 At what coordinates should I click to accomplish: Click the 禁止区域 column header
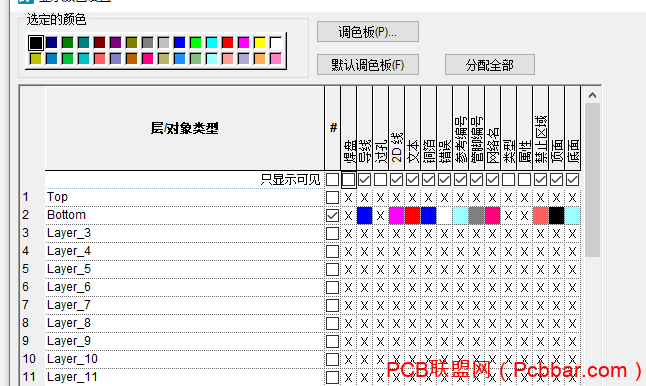click(540, 129)
